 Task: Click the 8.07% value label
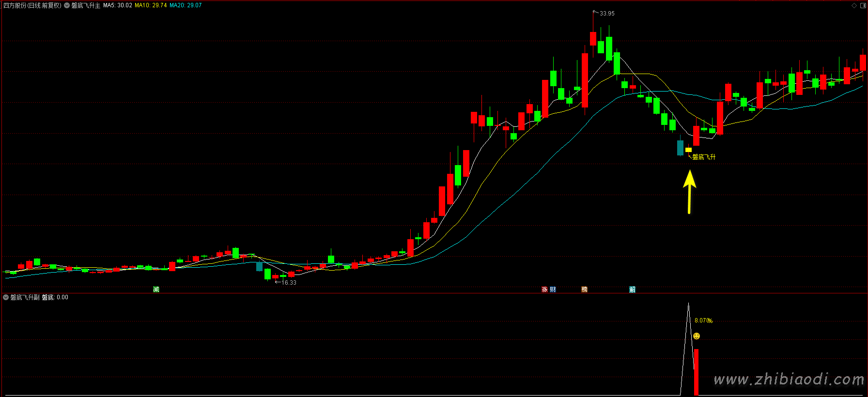point(703,321)
